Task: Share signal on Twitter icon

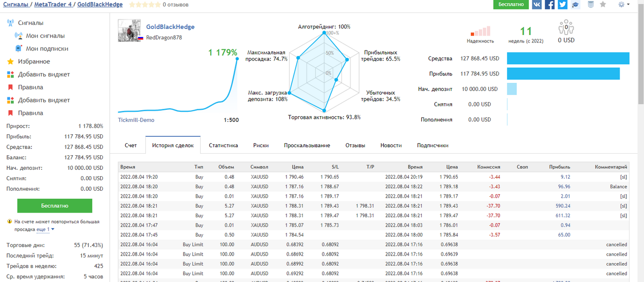Action: coord(563,4)
